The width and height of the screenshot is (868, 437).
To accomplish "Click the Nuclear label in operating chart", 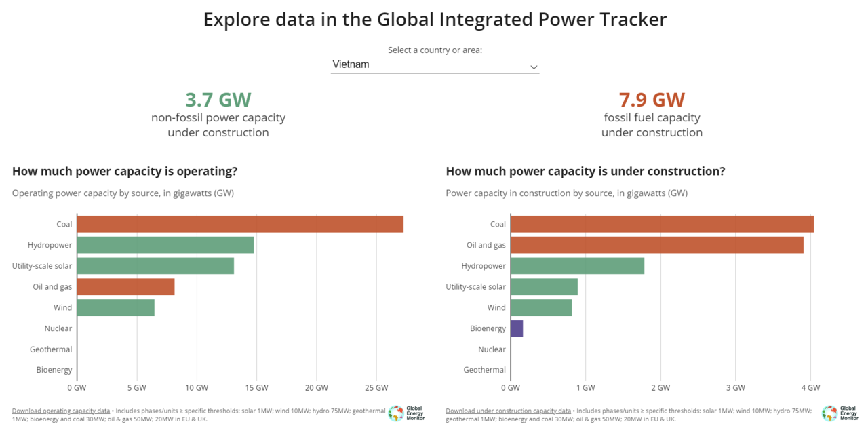I will pos(58,328).
